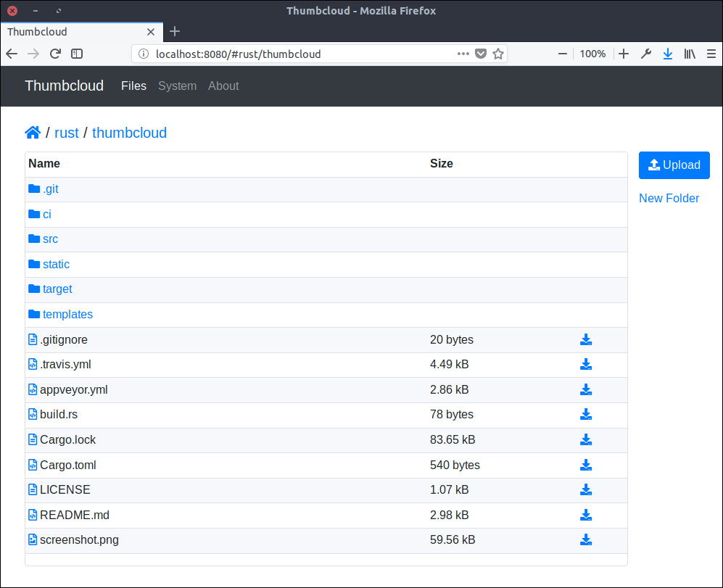Download the appveyor.yml file
The height and width of the screenshot is (588, 723).
(x=586, y=389)
